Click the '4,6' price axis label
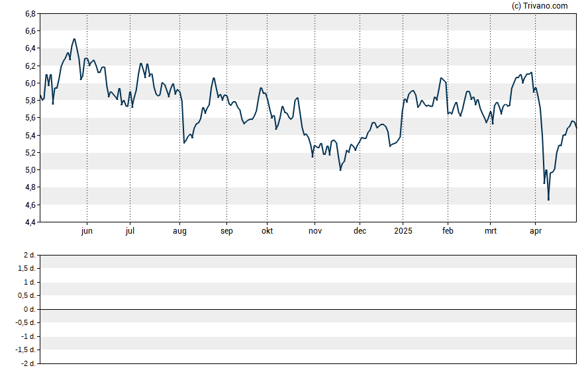The width and height of the screenshot is (588, 374). point(30,205)
